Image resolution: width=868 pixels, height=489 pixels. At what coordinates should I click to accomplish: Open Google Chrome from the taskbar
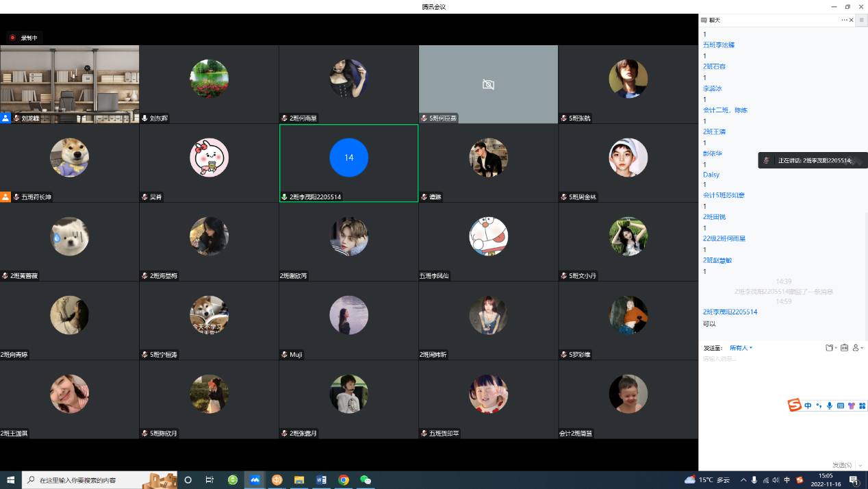(344, 480)
